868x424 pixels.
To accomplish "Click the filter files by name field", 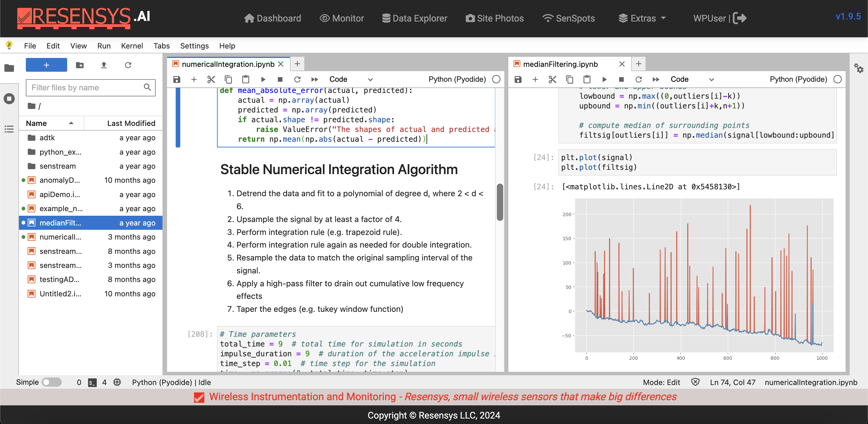I will click(x=86, y=87).
